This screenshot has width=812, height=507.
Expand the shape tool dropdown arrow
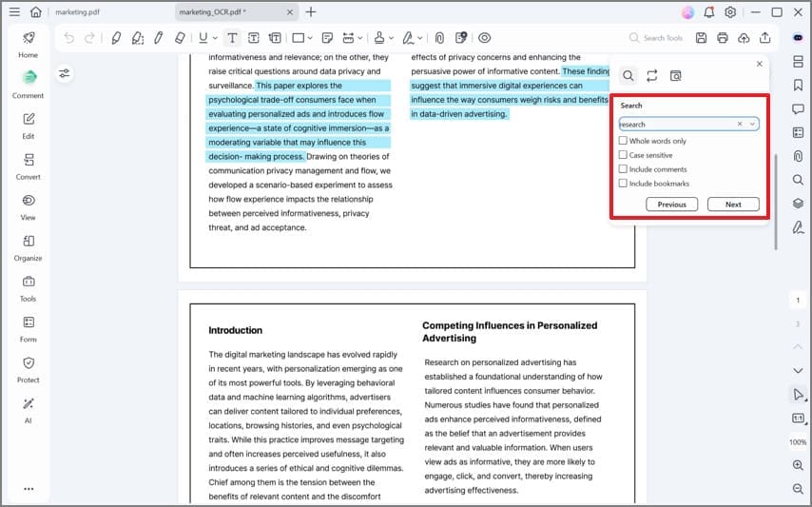[x=310, y=38]
